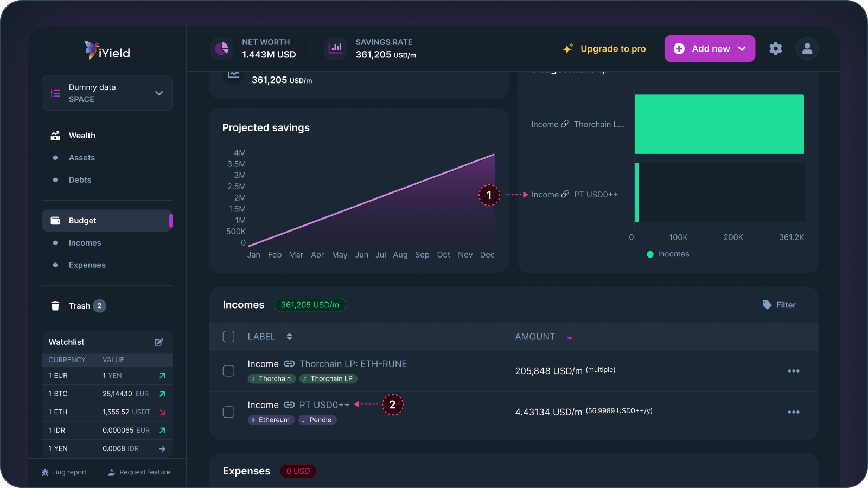
Task: Open the Add new dropdown arrow
Action: (x=742, y=48)
